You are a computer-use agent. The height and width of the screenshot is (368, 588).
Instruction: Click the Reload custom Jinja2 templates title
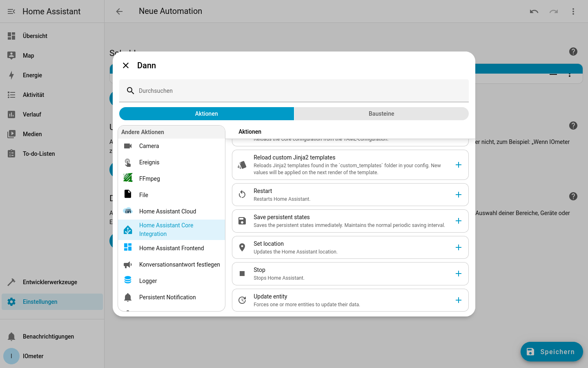pyautogui.click(x=294, y=157)
